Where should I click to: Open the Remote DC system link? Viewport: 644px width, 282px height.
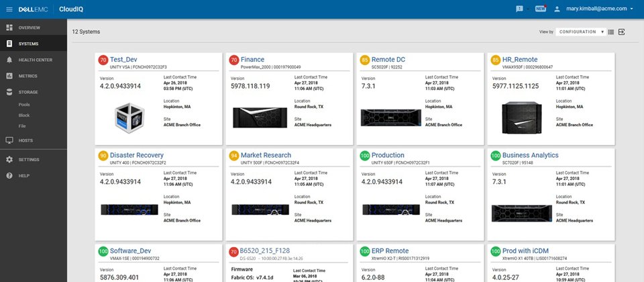[388, 60]
